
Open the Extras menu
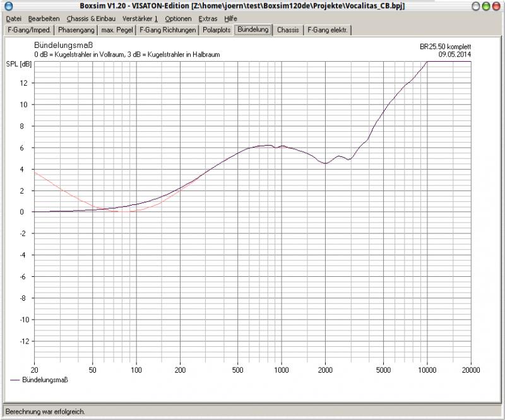click(x=208, y=19)
